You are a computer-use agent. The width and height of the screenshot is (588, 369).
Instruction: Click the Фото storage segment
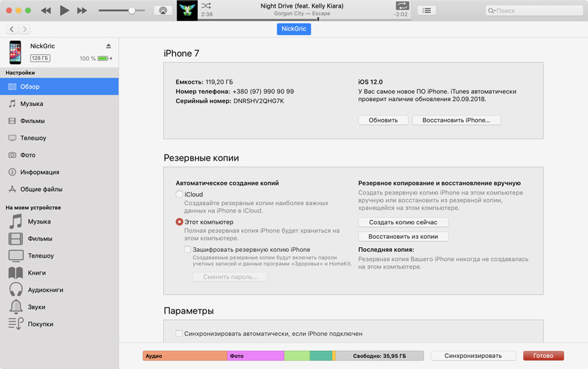tap(256, 356)
